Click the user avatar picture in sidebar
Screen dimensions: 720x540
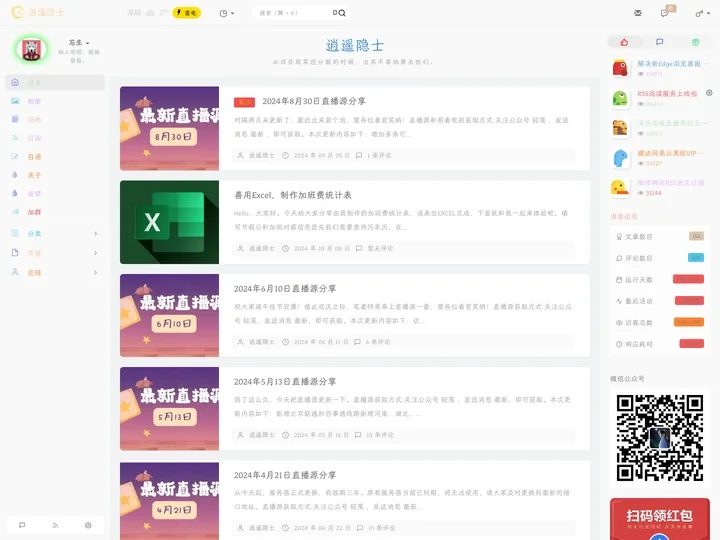point(32,50)
